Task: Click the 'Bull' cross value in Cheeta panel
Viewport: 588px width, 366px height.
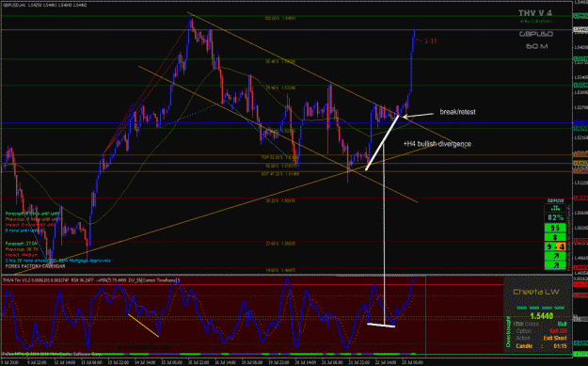Action: pyautogui.click(x=562, y=324)
